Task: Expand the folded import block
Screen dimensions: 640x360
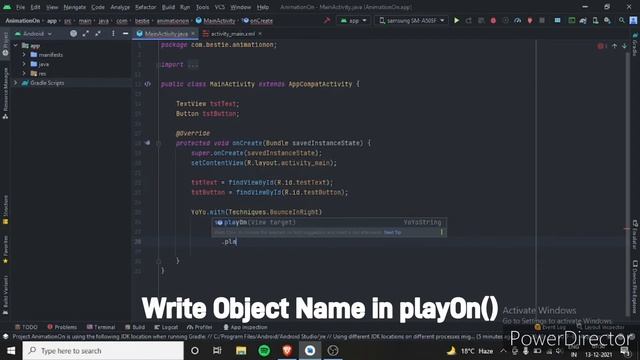Action: (x=193, y=64)
